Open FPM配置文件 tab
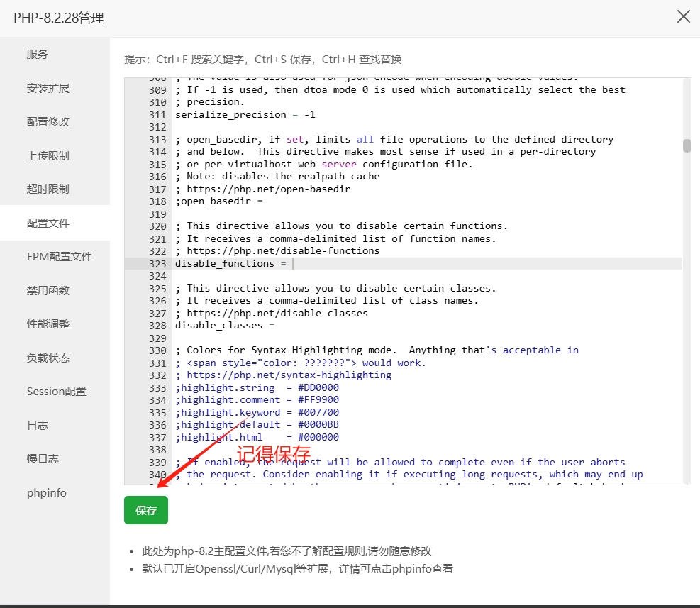This screenshot has width=700, height=608. pos(60,257)
